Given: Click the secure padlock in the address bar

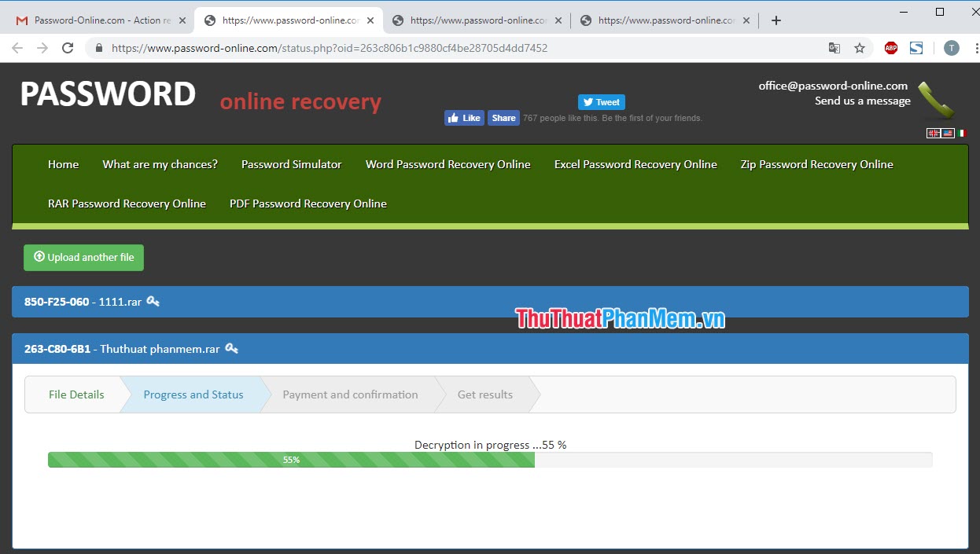Looking at the screenshot, I should [x=98, y=48].
